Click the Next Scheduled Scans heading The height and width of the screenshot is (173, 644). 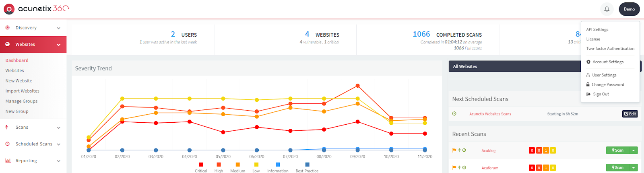click(480, 99)
